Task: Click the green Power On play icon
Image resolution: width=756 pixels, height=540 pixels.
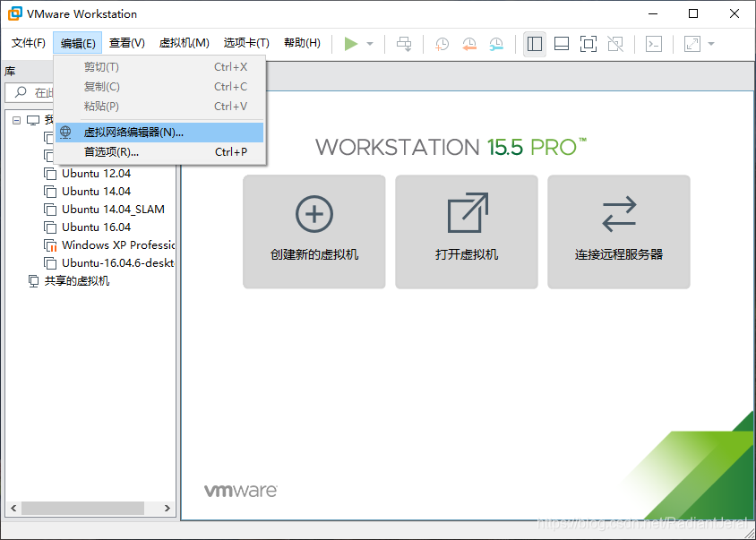Action: (351, 44)
